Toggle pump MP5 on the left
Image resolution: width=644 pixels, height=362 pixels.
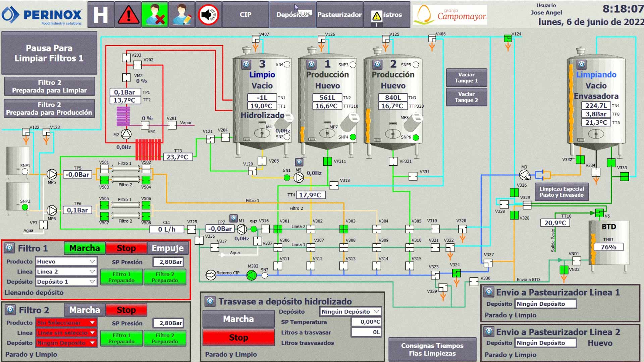51,175
